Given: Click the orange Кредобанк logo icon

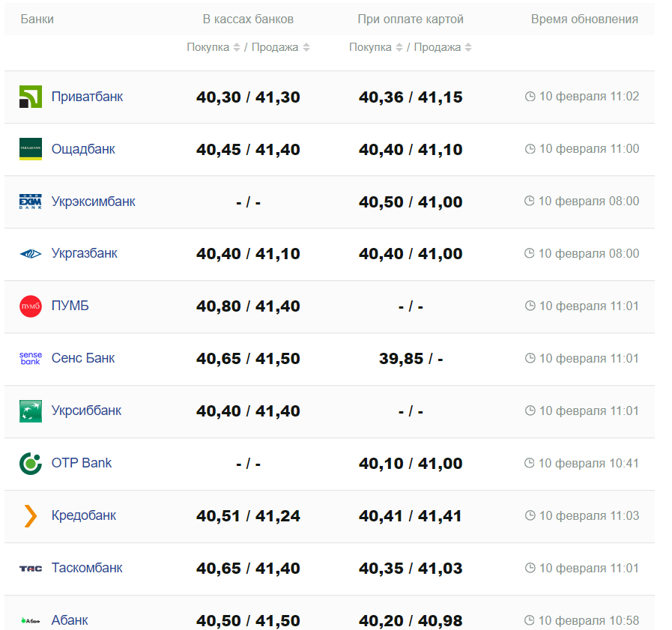Looking at the screenshot, I should point(31,516).
